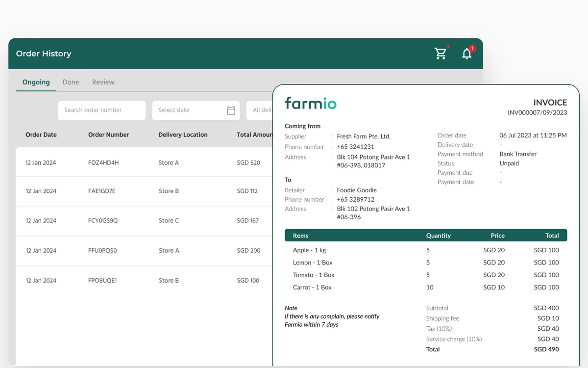This screenshot has width=588, height=368.
Task: Click the Service charge (10%) label
Action: point(454,339)
